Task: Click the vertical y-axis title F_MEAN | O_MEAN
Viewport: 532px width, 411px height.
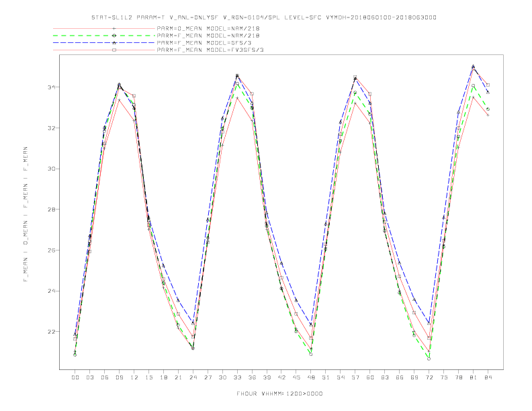Action: pyautogui.click(x=26, y=214)
